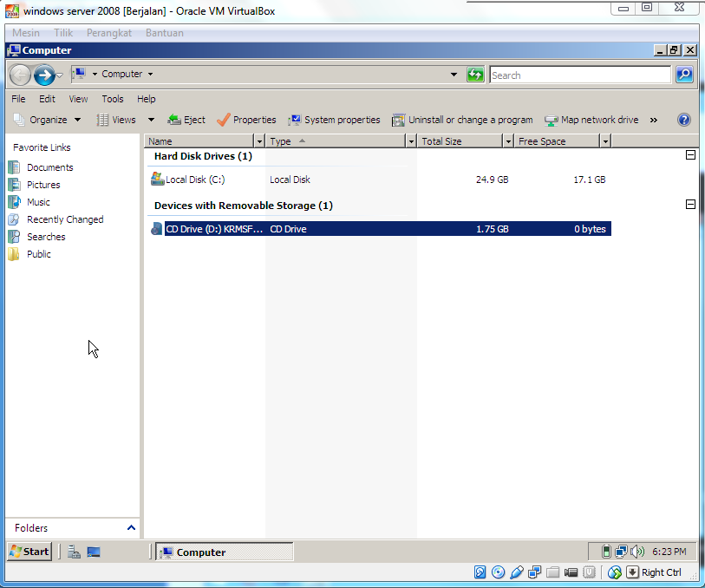Viewport: 705px width, 588px height.
Task: Launch Server Manager from Quick Launch
Action: coord(74,552)
